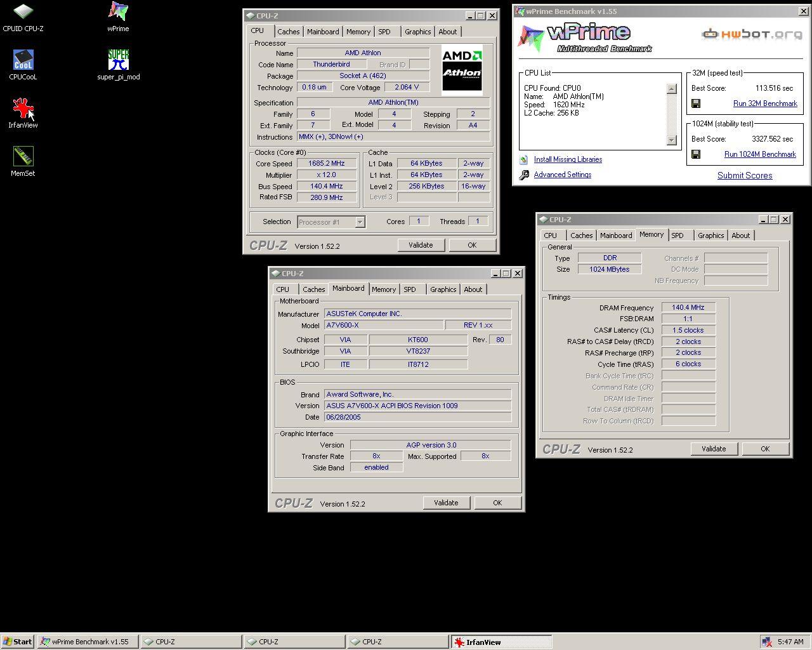Viewport: 812px width, 650px height.
Task: Click the Submit Scores link
Action: click(x=745, y=176)
